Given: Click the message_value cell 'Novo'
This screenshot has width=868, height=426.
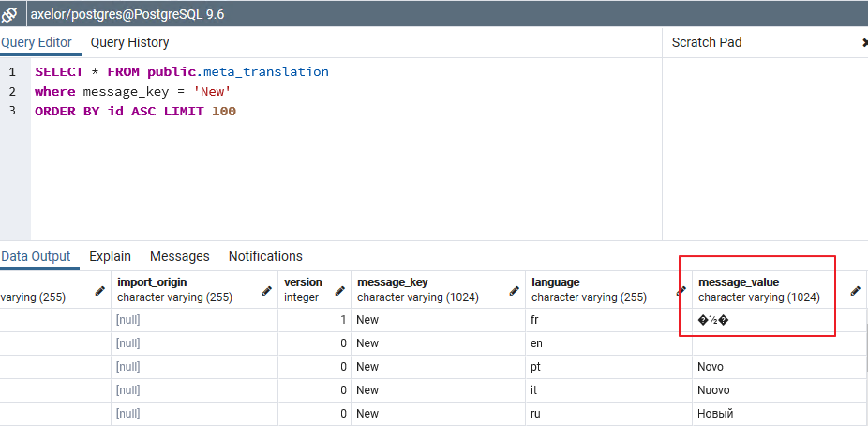Looking at the screenshot, I should point(779,367).
